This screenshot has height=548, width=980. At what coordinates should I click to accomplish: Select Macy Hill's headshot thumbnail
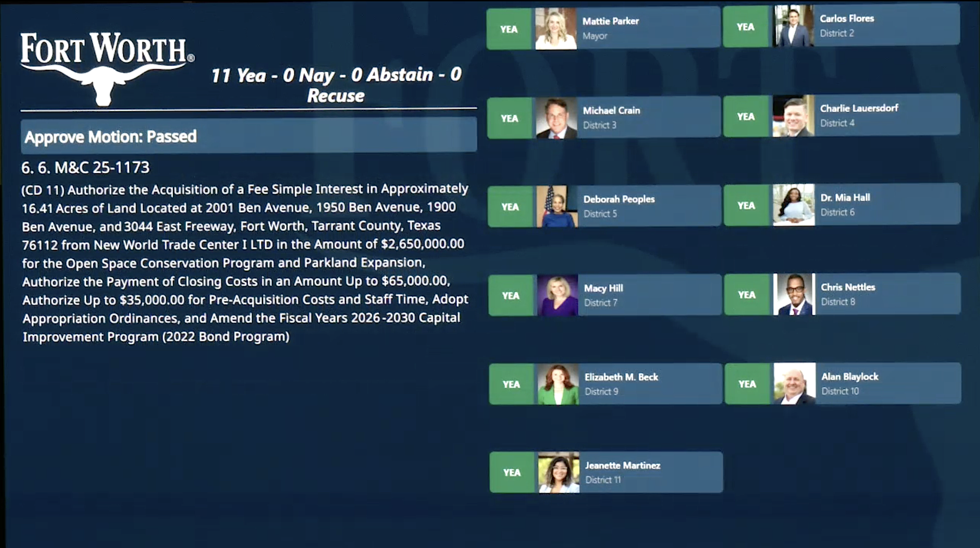[x=557, y=295]
